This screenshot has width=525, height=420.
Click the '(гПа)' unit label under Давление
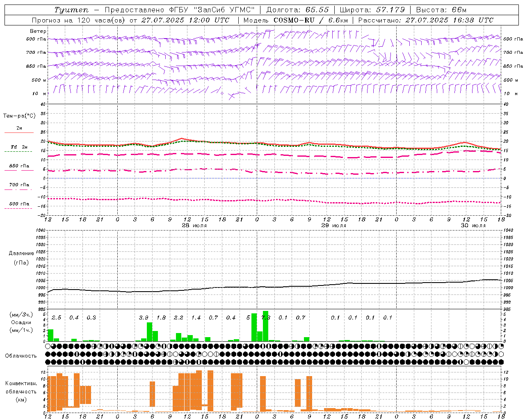[x=21, y=262]
